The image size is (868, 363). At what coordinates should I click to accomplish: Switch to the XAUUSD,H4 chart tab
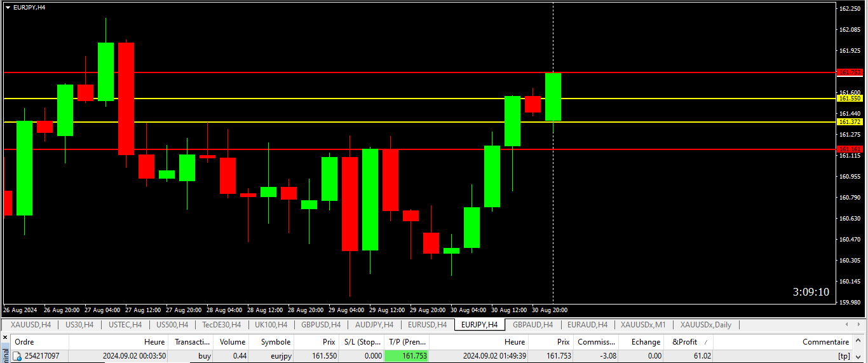coord(31,325)
